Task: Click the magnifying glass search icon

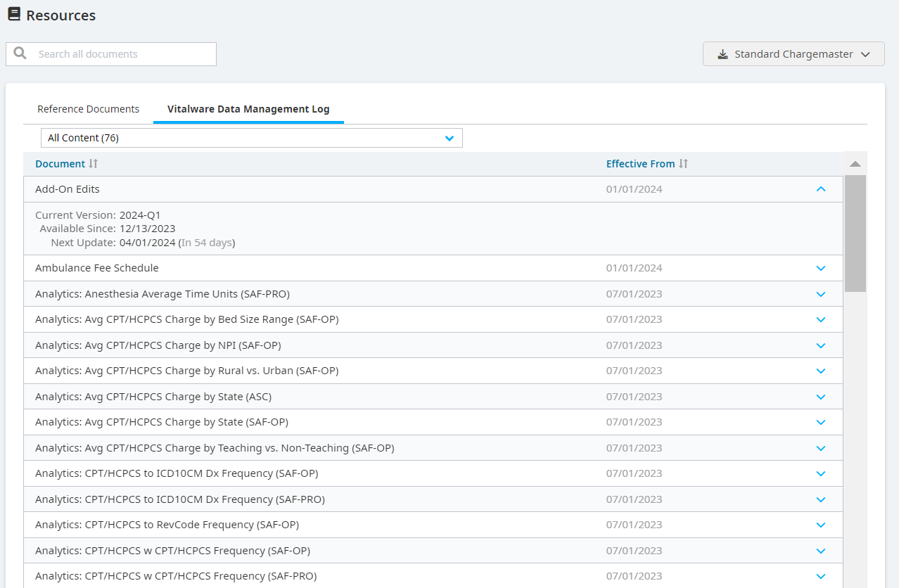Action: click(20, 53)
